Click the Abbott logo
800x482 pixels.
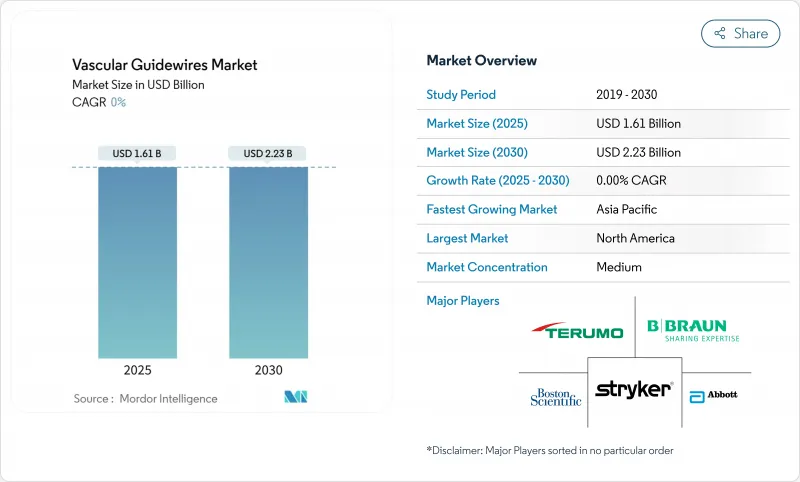pyautogui.click(x=714, y=394)
